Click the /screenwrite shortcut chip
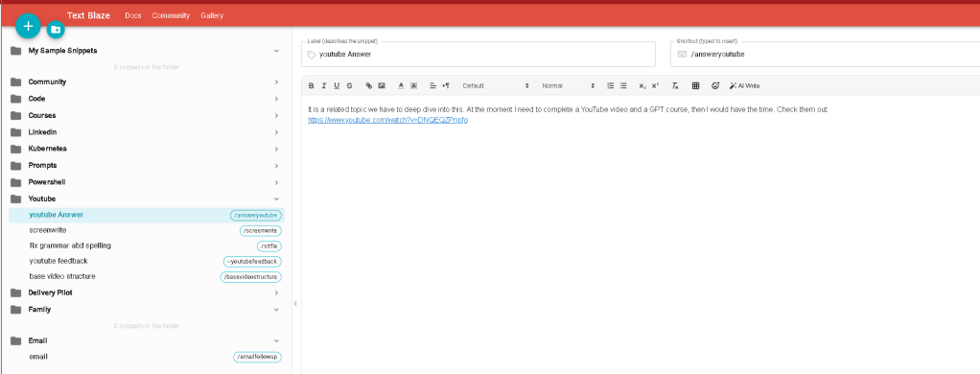 point(261,231)
